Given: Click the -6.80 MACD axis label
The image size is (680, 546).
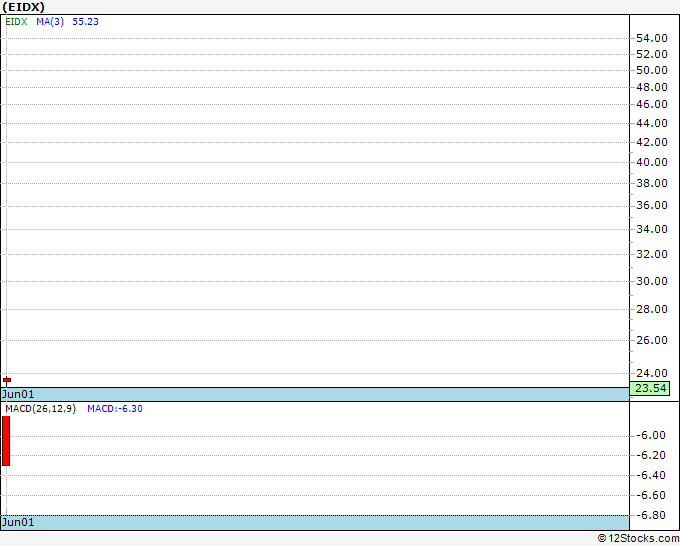Looking at the screenshot, I should [x=651, y=515].
